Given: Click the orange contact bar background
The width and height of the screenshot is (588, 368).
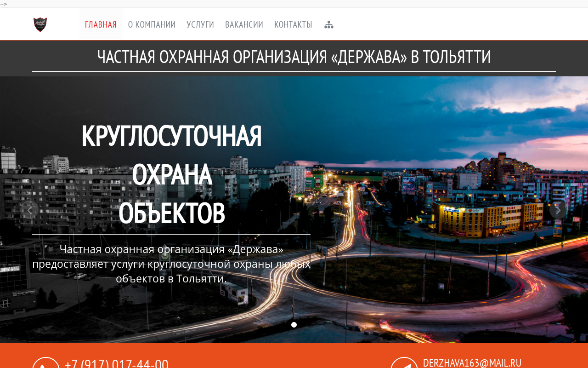Looking at the screenshot, I should click(x=276, y=356).
